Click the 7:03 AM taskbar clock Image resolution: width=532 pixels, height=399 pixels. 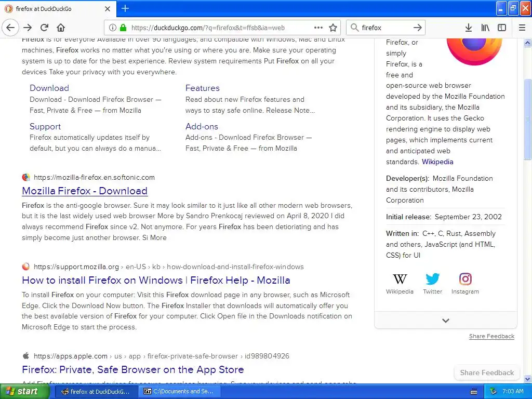(513, 392)
